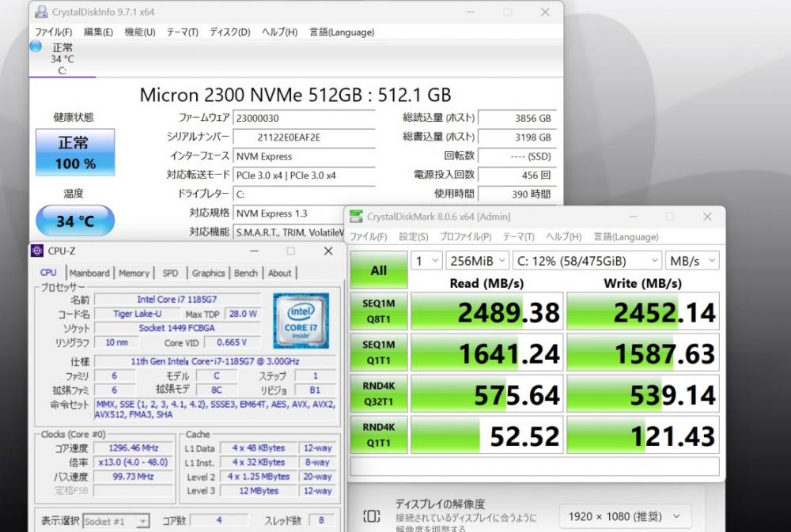Open テーマ(T) menu in CrystalDiskInfo
This screenshot has width=791, height=532.
click(182, 32)
